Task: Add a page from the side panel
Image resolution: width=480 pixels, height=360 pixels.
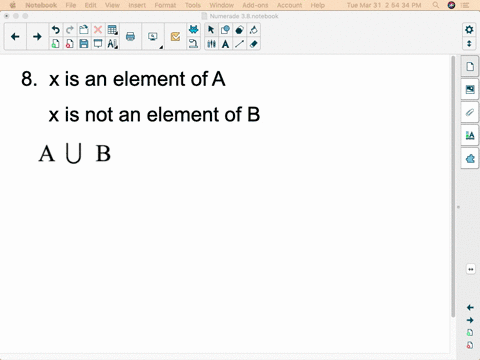Action: pyautogui.click(x=470, y=333)
